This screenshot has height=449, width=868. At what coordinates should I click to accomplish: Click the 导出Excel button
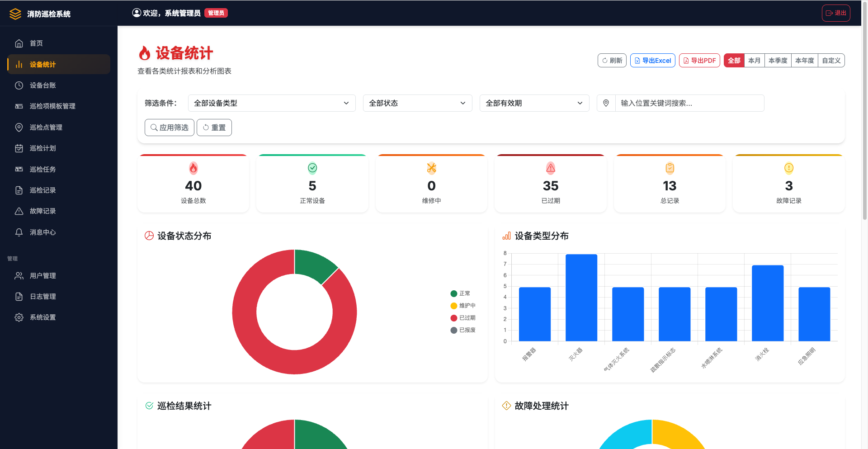point(653,61)
